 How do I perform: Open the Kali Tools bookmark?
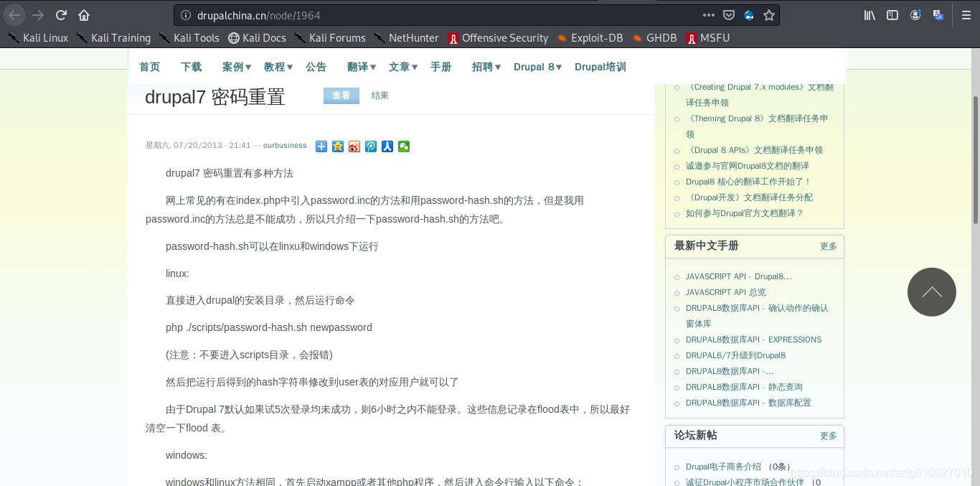[189, 38]
